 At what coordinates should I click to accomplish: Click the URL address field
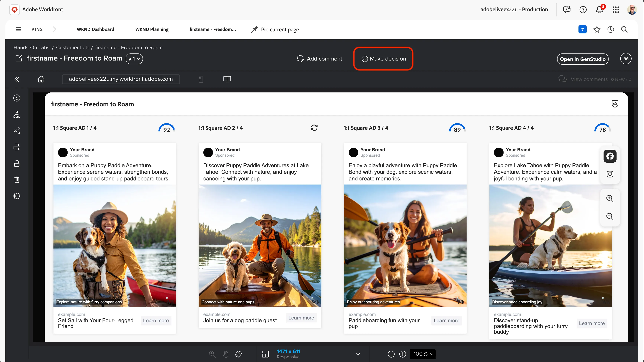[x=121, y=79]
